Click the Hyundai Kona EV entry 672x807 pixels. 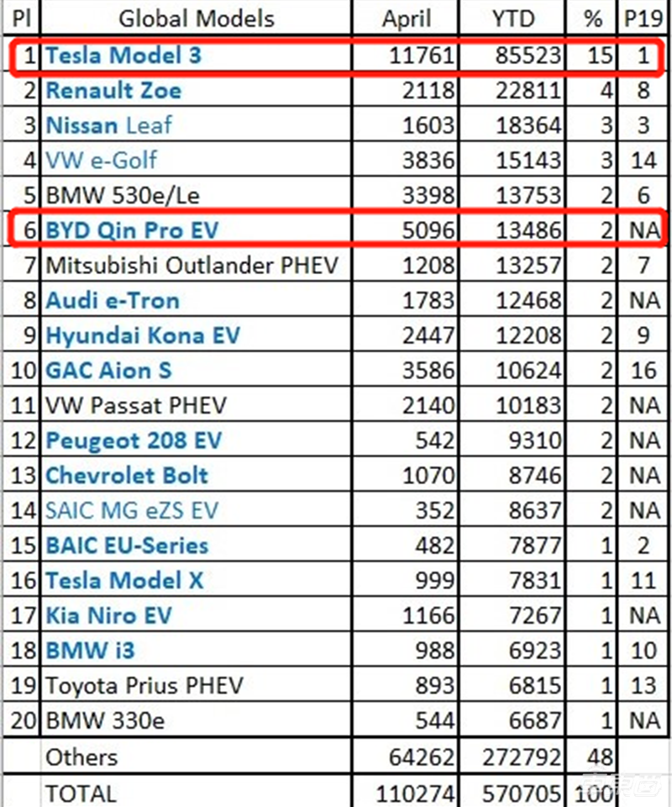pos(142,336)
